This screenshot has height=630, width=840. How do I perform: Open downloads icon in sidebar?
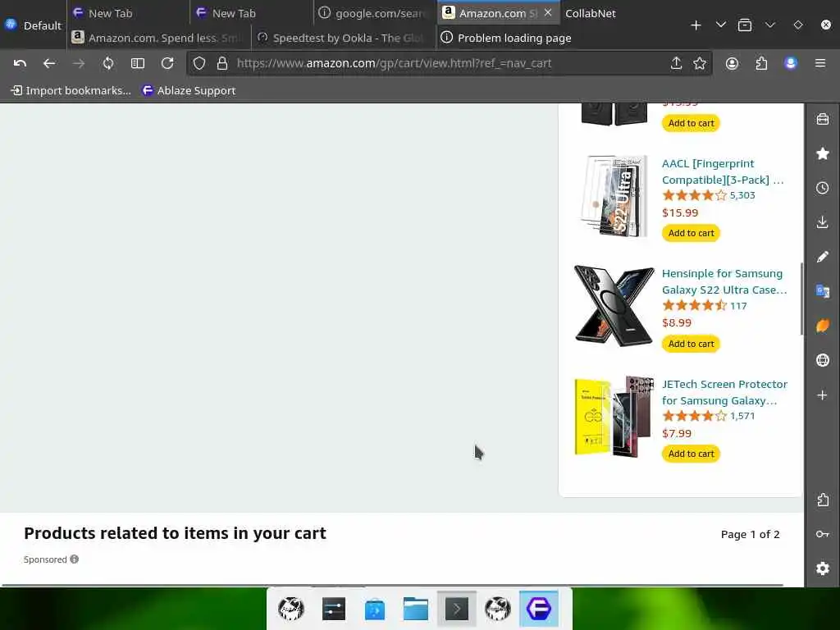coord(823,222)
